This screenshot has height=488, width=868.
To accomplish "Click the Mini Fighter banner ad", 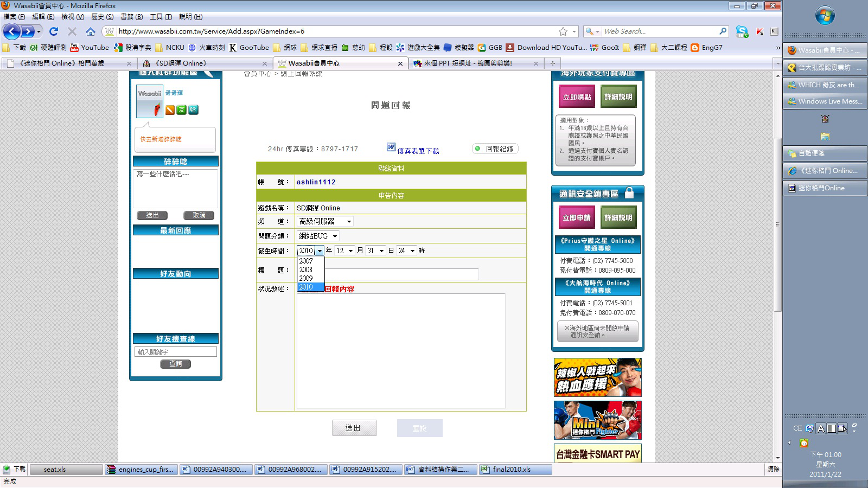I will tap(598, 420).
